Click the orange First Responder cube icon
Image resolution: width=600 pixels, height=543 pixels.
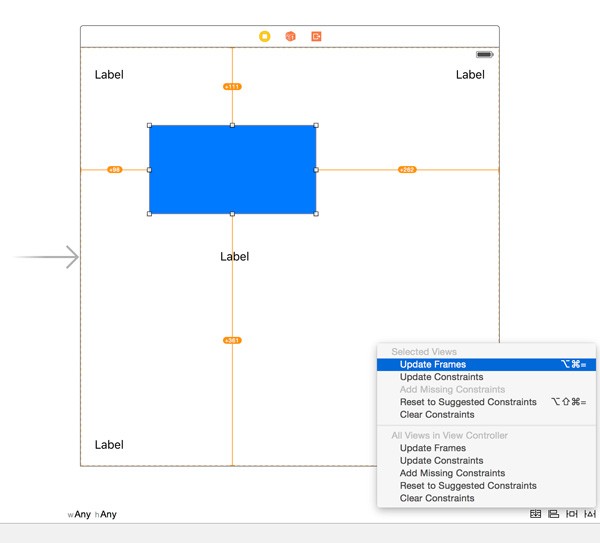(290, 36)
